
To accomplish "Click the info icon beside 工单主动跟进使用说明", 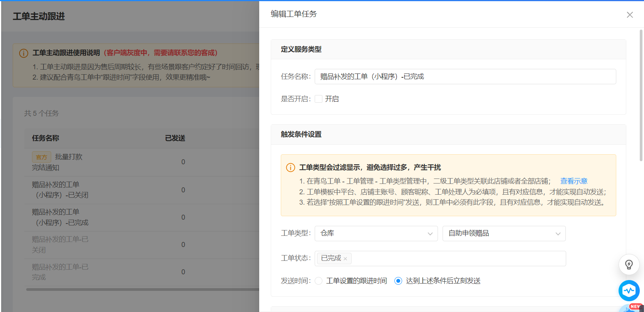I will [23, 53].
